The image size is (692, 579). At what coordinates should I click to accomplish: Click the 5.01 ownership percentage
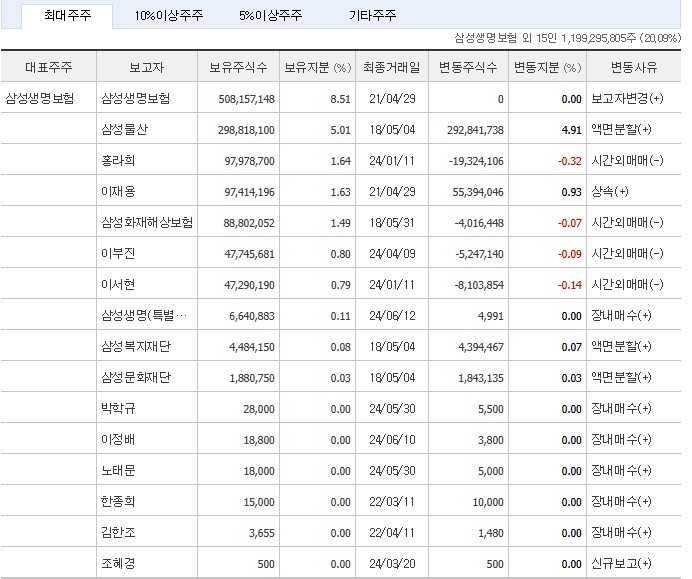(x=340, y=130)
